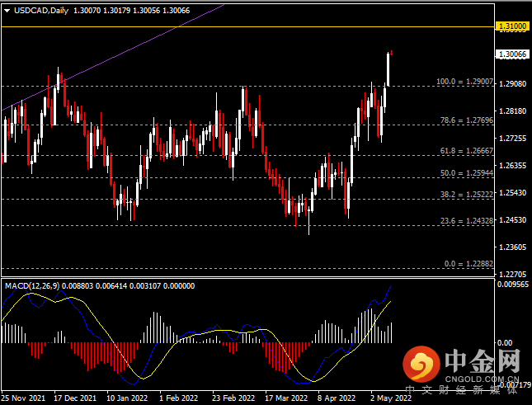Viewport: 532px width, 405px height.
Task: Click the Fibonacci label 38.2 = 1.25222
Action: tap(467, 194)
